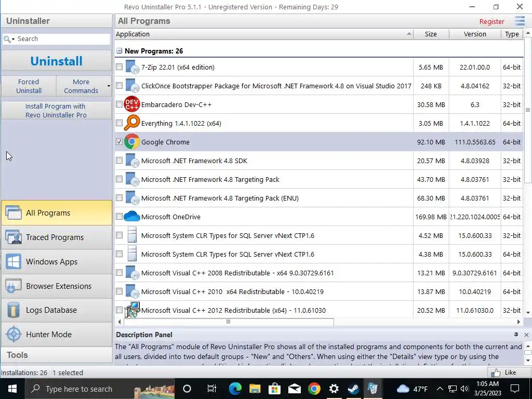532x399 pixels.
Task: Sort by the Type column header
Action: [512, 34]
